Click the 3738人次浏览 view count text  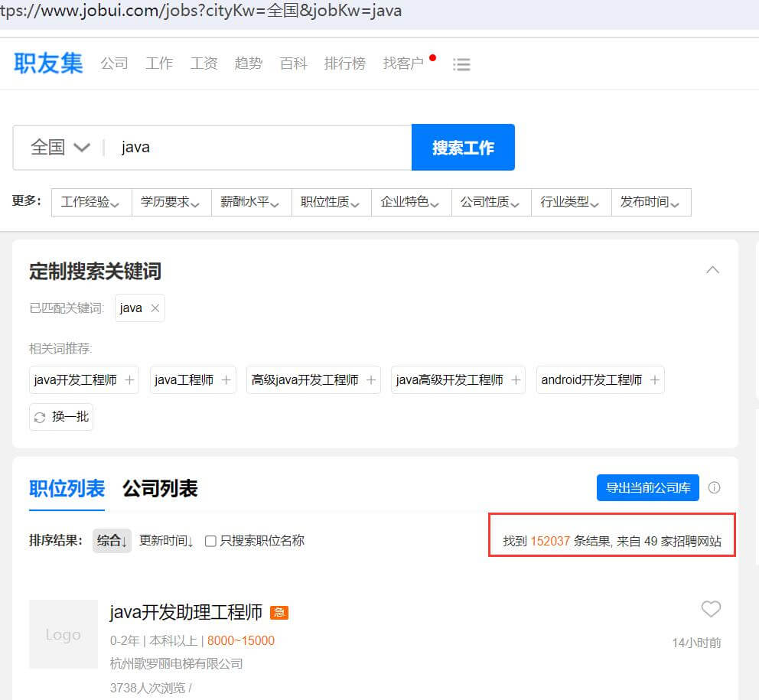click(148, 688)
